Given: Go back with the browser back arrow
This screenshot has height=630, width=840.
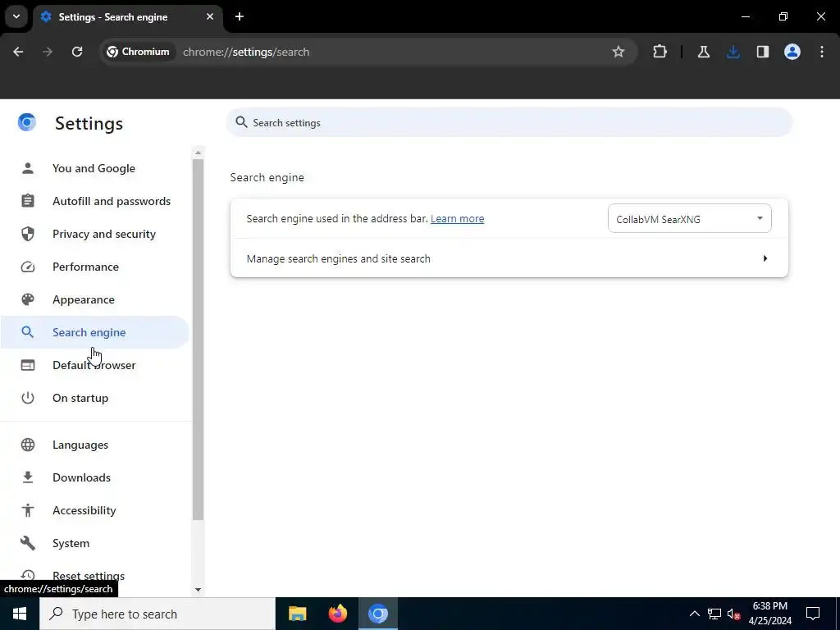Looking at the screenshot, I should tap(18, 52).
